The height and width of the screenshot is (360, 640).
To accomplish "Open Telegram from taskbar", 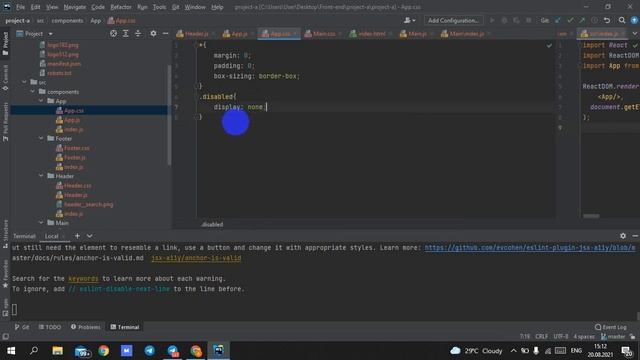I will [150, 351].
